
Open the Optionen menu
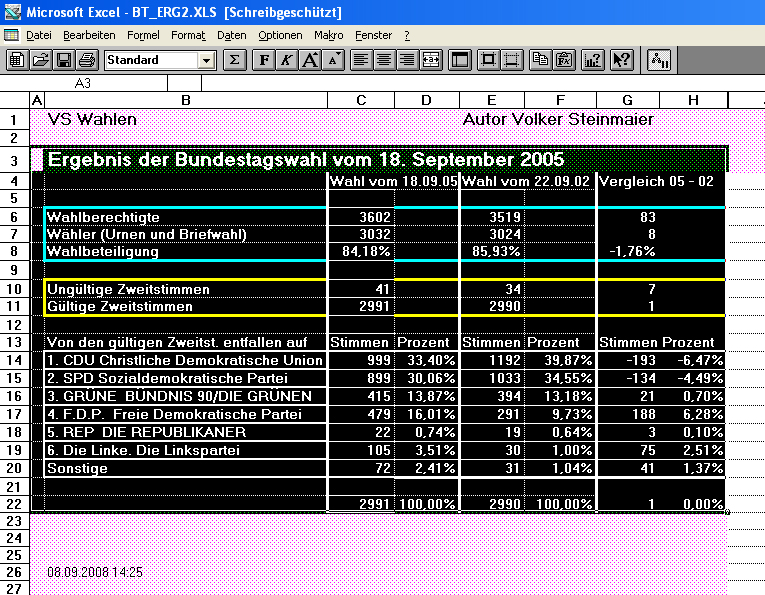[x=279, y=35]
